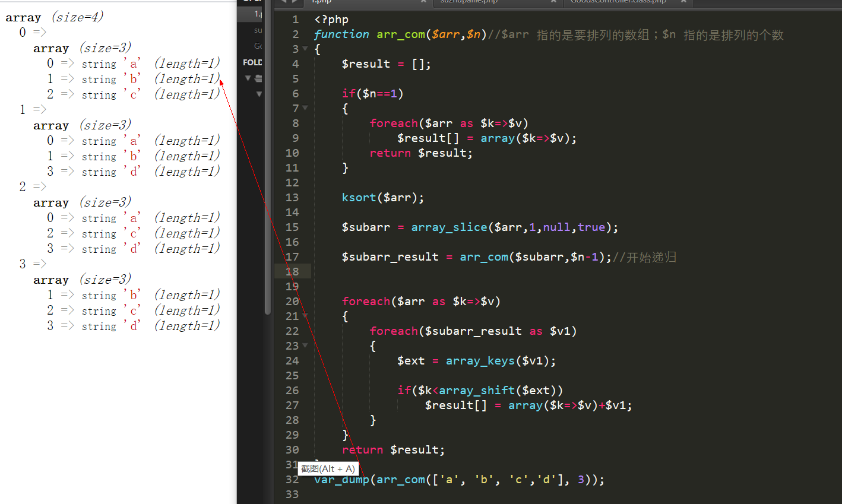The width and height of the screenshot is (842, 504).
Task: Click "3 => string 'd'" under index 1
Action: click(x=94, y=172)
